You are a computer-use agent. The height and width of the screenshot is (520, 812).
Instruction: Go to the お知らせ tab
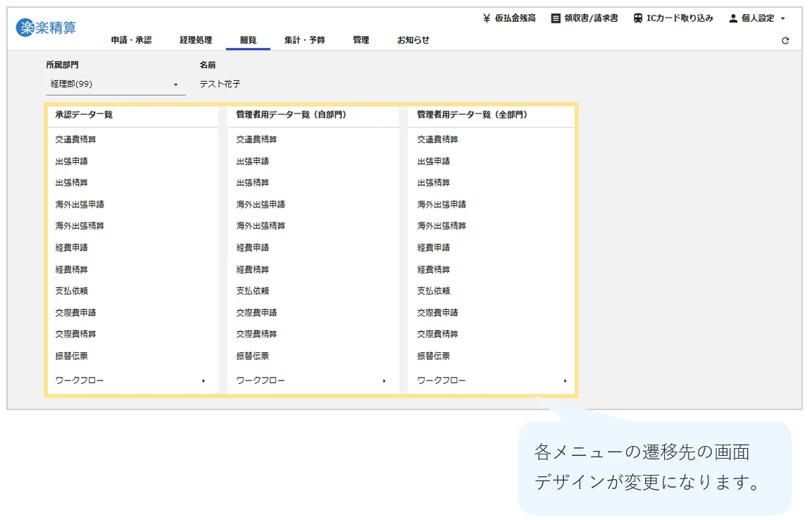[413, 40]
